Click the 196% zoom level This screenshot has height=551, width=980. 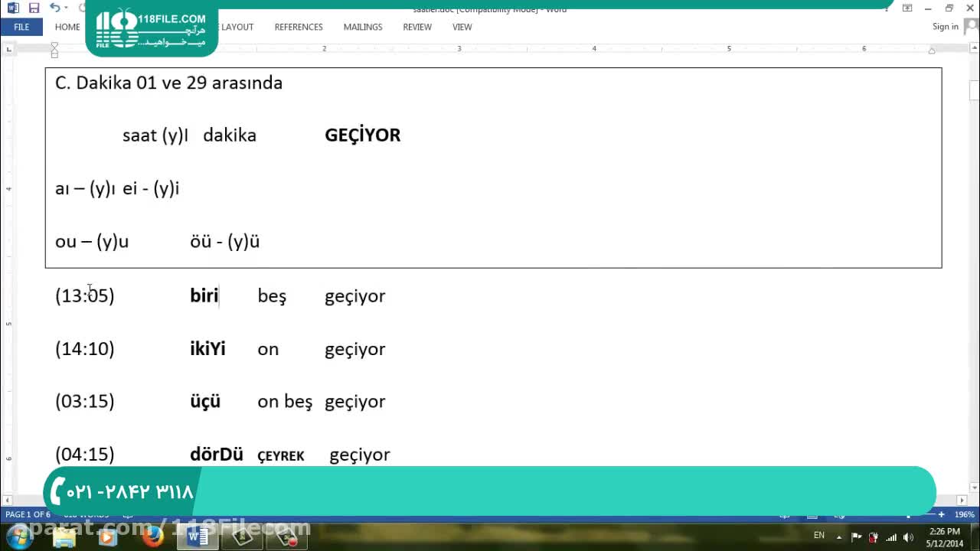964,514
